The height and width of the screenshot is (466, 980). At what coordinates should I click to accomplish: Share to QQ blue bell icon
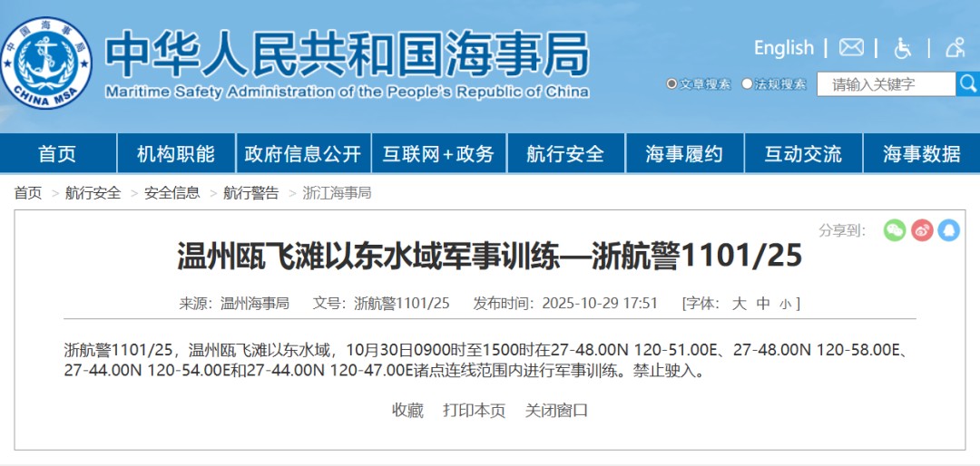(x=949, y=230)
